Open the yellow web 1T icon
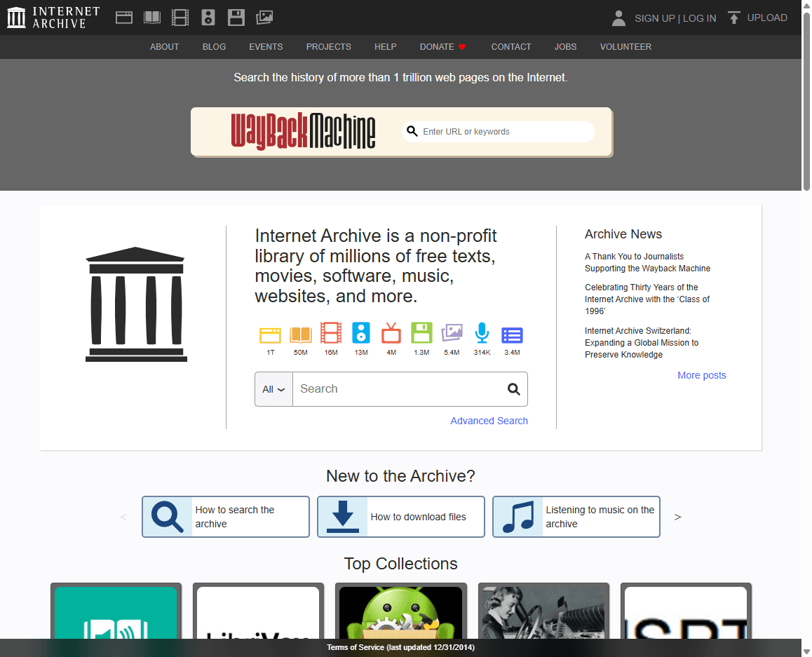The height and width of the screenshot is (657, 812). pos(271,335)
